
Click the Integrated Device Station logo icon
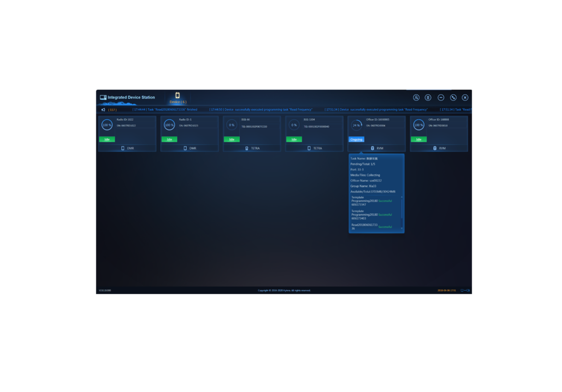[x=103, y=98]
